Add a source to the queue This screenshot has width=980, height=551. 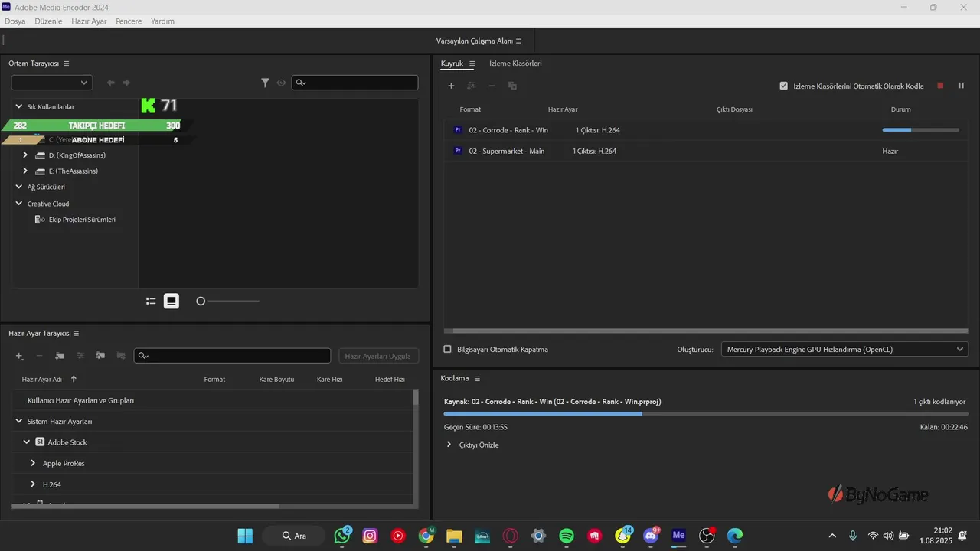[x=451, y=86]
